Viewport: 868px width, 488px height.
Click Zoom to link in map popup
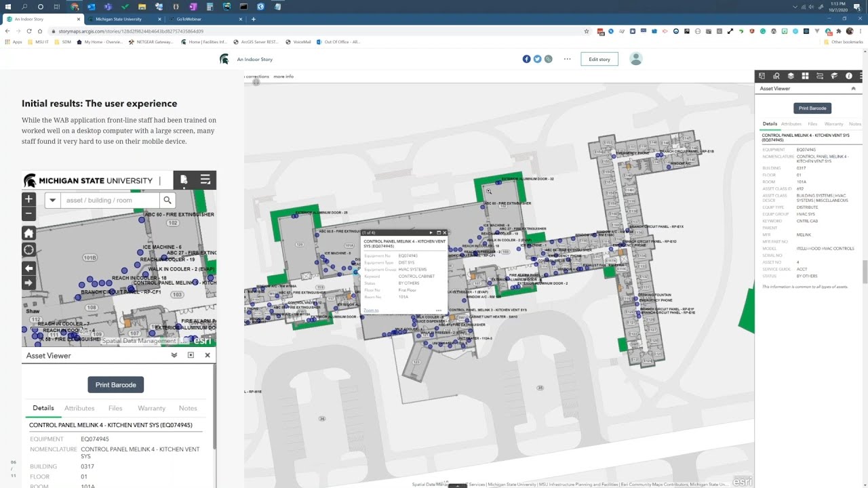point(371,310)
